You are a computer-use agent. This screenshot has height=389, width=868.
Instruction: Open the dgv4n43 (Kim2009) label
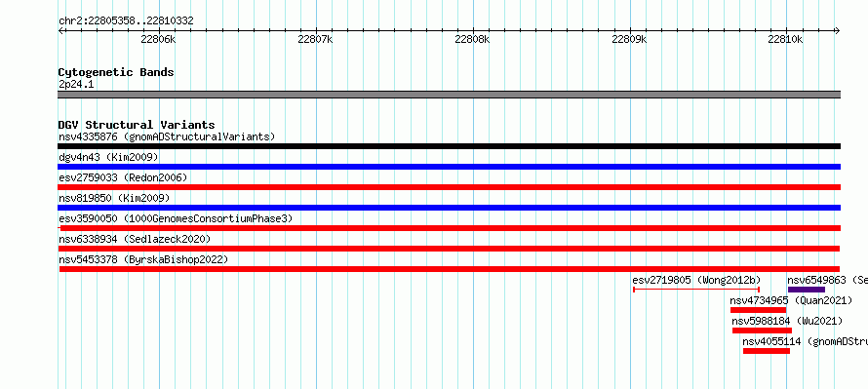(108, 157)
